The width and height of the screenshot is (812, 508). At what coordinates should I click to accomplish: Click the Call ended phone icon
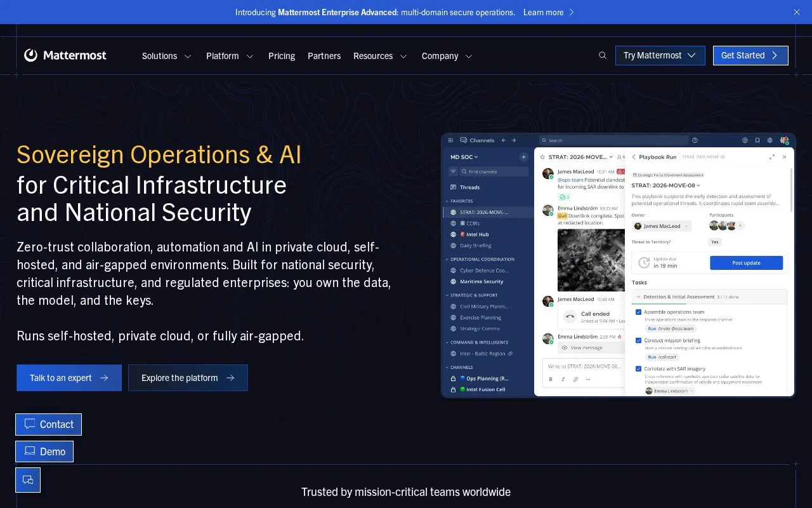pyautogui.click(x=570, y=316)
